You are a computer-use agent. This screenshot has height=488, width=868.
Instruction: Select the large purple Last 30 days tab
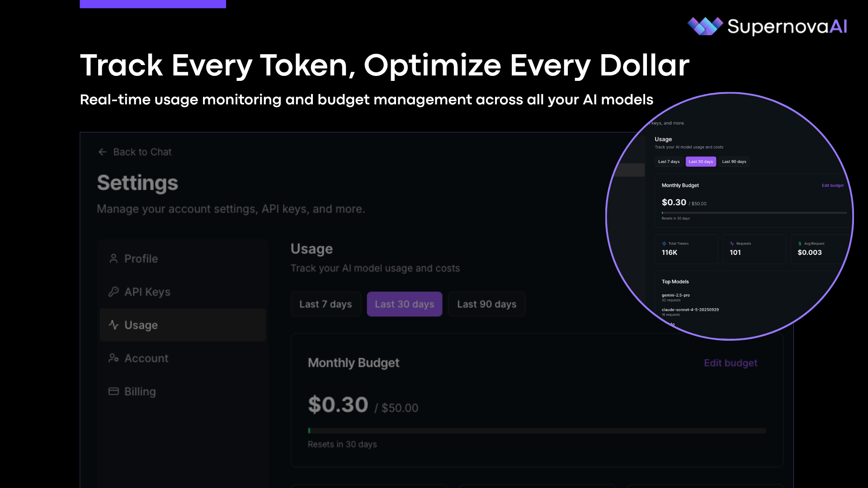(404, 304)
